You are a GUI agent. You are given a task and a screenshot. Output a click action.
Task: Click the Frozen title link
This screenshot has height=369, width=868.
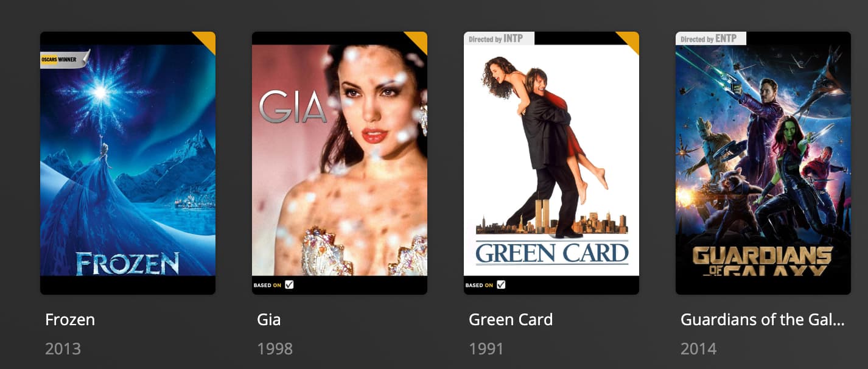tap(70, 320)
